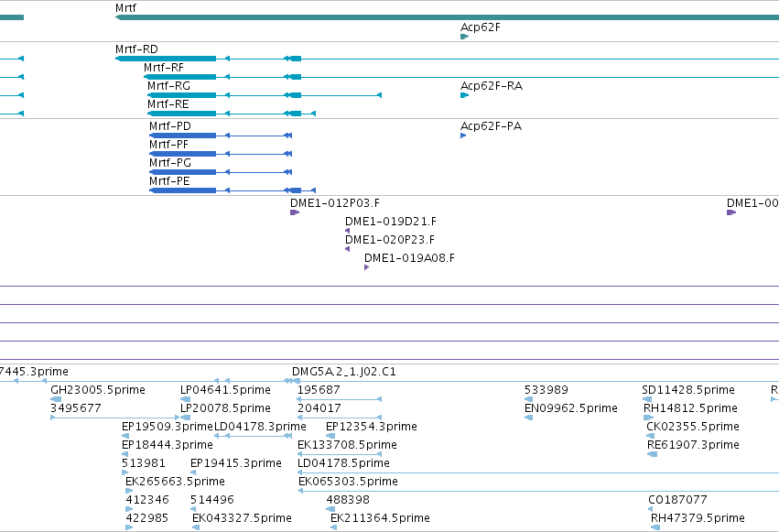Select the 3495677 feature label
This screenshot has width=779, height=532.
point(76,408)
